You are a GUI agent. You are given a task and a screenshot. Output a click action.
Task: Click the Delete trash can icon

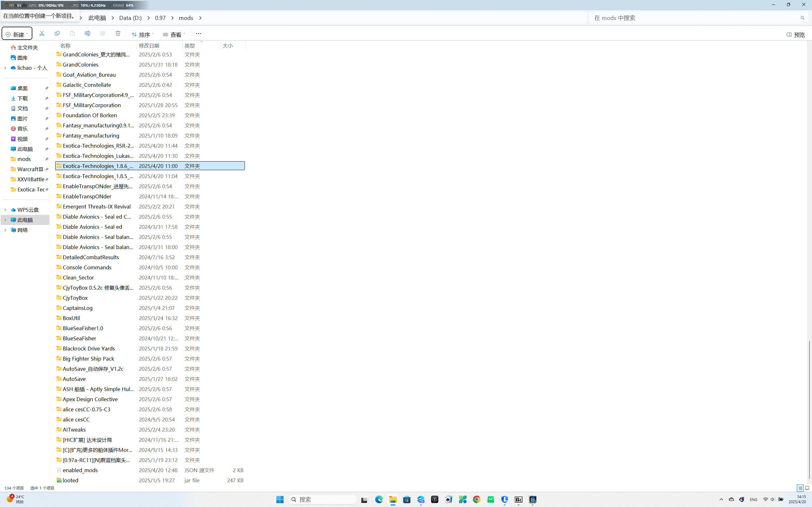[118, 34]
